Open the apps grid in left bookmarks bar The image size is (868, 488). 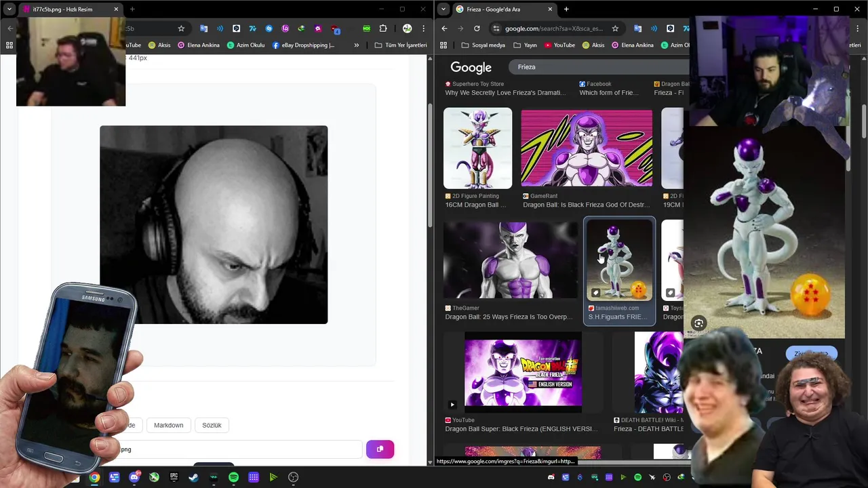9,45
